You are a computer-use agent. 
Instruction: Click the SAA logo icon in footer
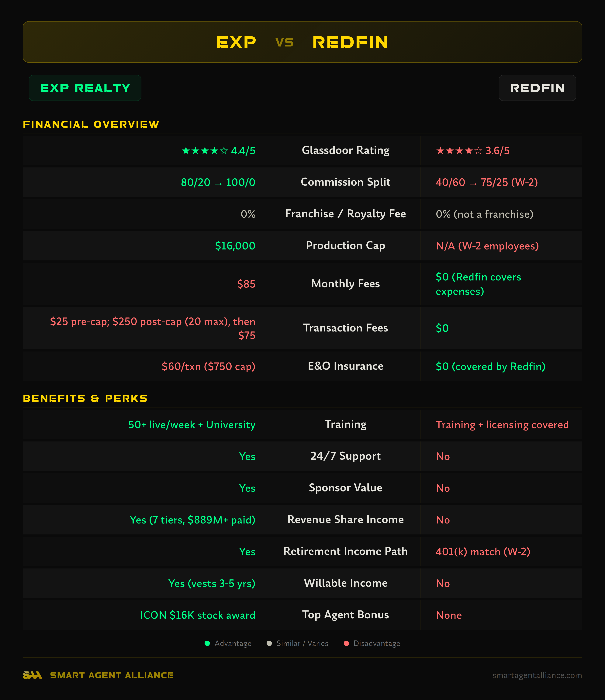(33, 675)
